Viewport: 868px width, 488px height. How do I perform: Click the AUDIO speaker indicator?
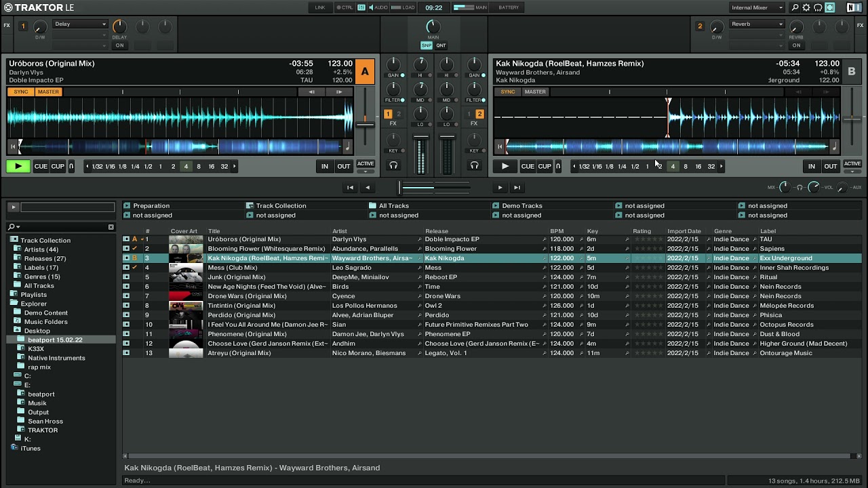[377, 7]
